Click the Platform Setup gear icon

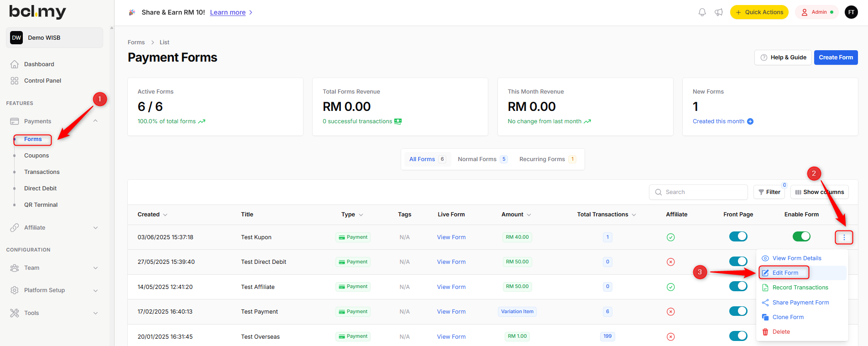(x=15, y=290)
